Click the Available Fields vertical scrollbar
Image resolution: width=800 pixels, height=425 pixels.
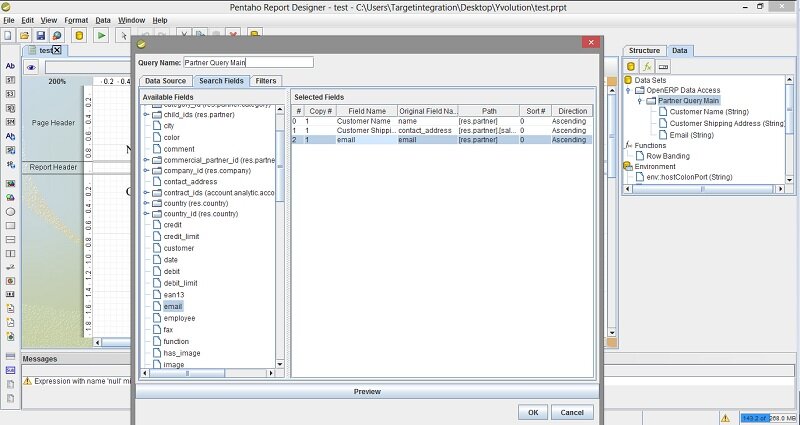click(x=280, y=236)
